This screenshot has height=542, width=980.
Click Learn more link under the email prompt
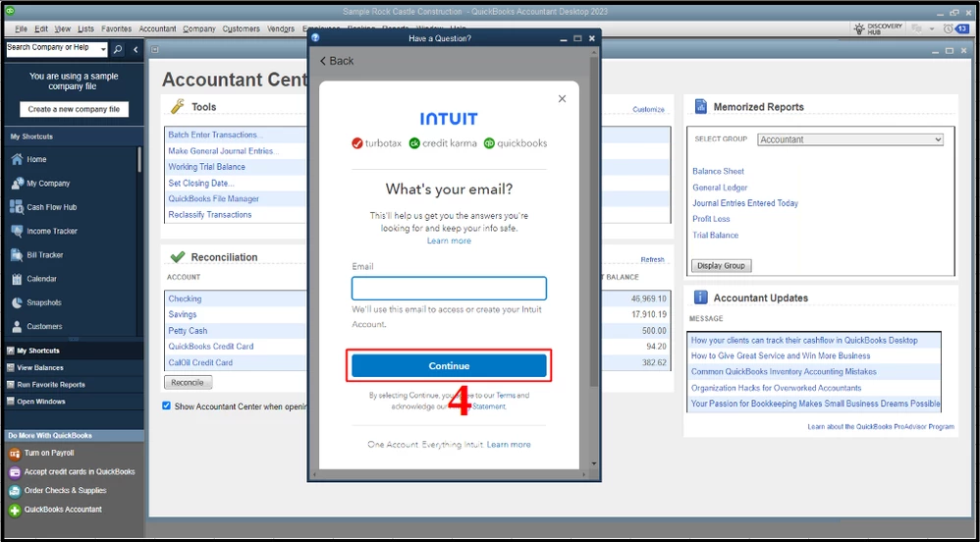point(449,241)
